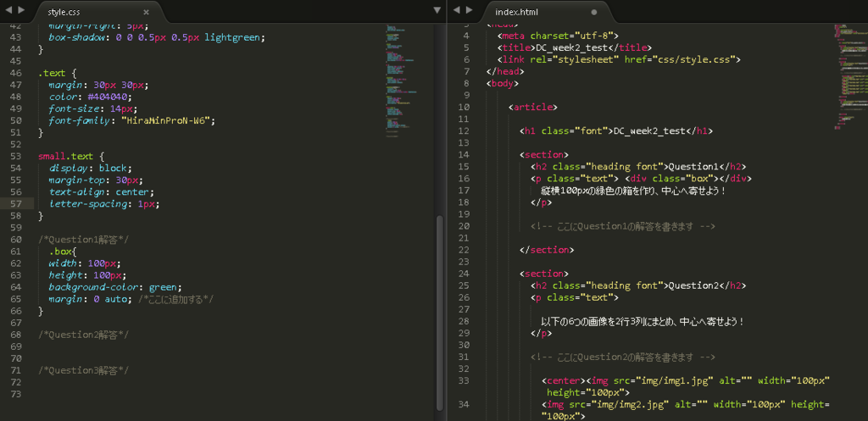This screenshot has height=421, width=868.
Task: Go to previous tab arrow in left pane
Action: (x=10, y=10)
